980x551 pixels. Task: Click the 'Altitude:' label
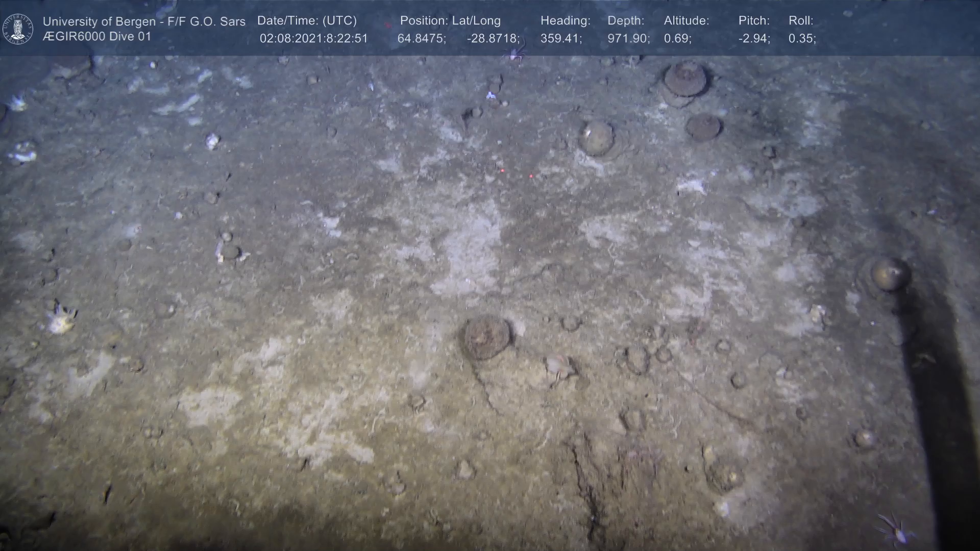(687, 21)
